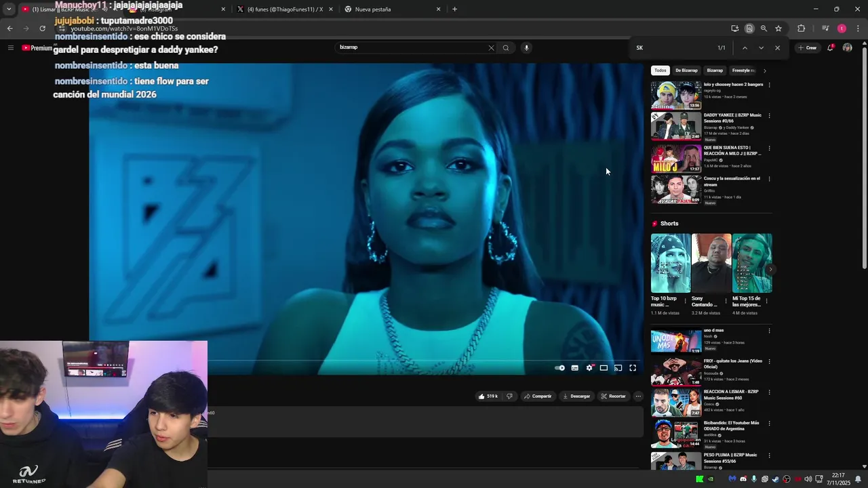This screenshot has height=488, width=868.
Task: Open a new browser tab with plus
Action: tap(454, 9)
